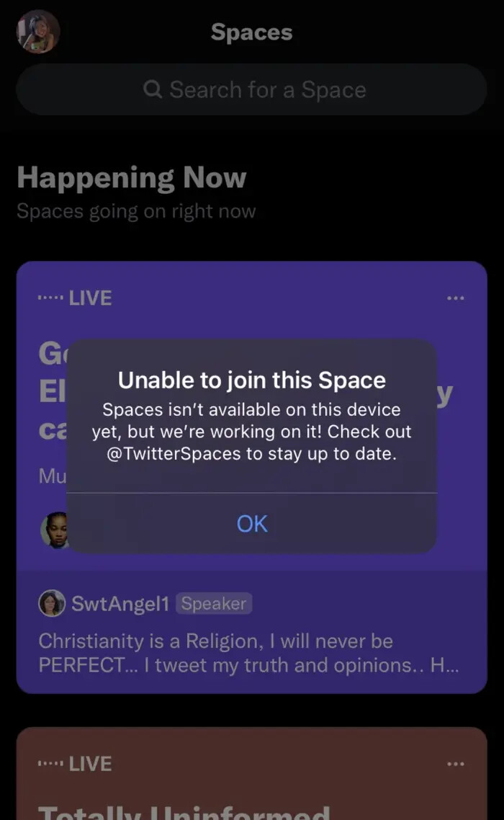
Task: Tap the Speaker badge beside SwtAngel1
Action: pos(214,604)
